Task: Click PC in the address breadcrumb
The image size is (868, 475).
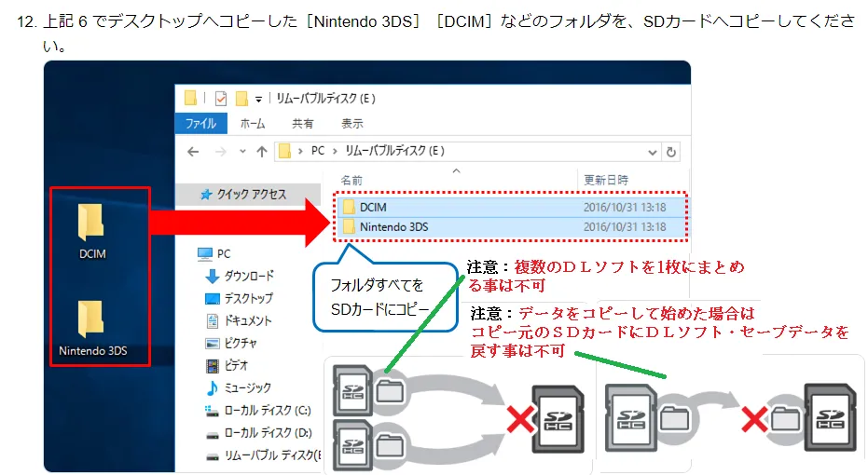Action: [318, 151]
